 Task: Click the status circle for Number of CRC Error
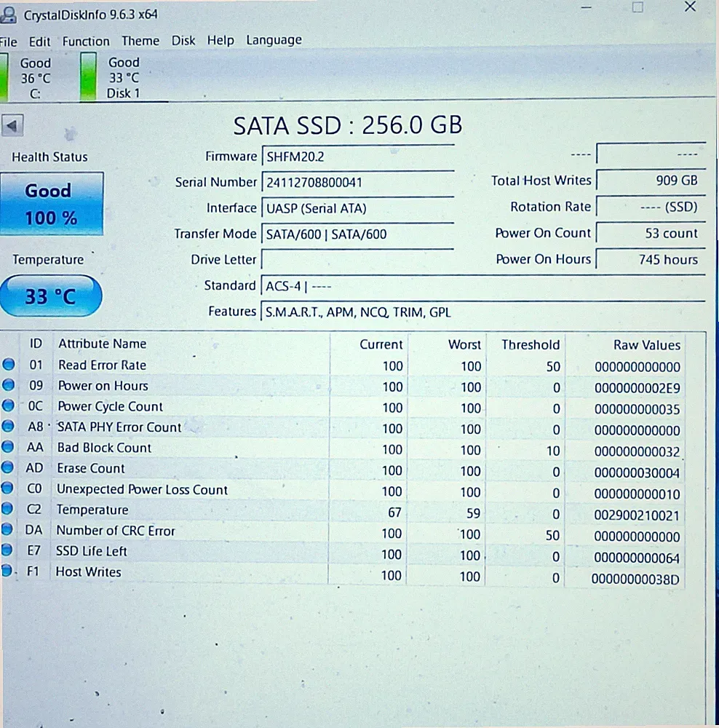click(7, 529)
